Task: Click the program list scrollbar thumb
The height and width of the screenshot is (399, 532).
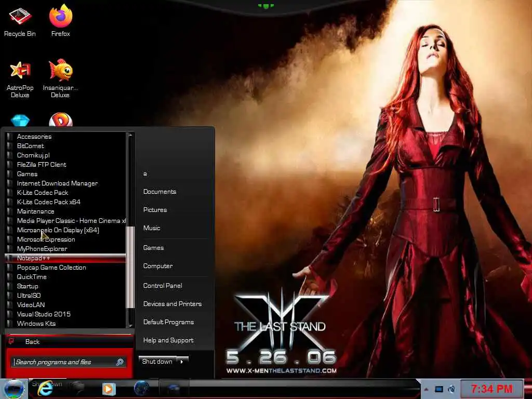Action: click(x=130, y=268)
